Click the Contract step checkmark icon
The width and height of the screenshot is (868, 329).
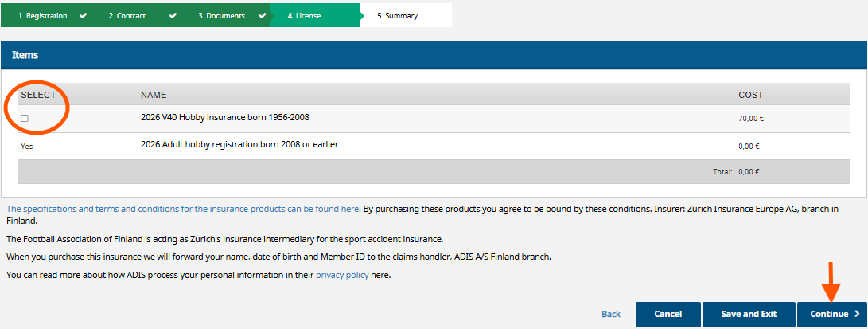click(x=173, y=15)
